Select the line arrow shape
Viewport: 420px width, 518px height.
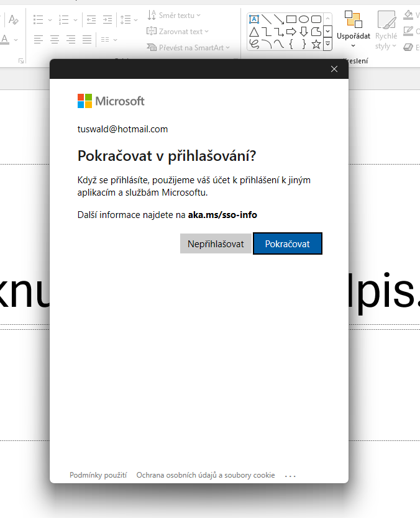(279, 19)
